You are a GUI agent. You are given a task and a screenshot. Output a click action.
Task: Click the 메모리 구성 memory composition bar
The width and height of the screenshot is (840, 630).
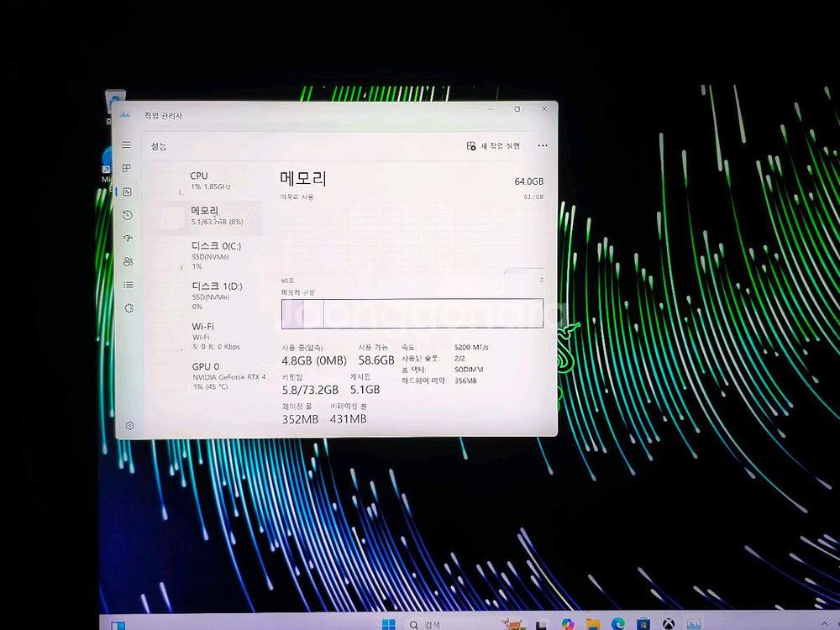point(412,313)
